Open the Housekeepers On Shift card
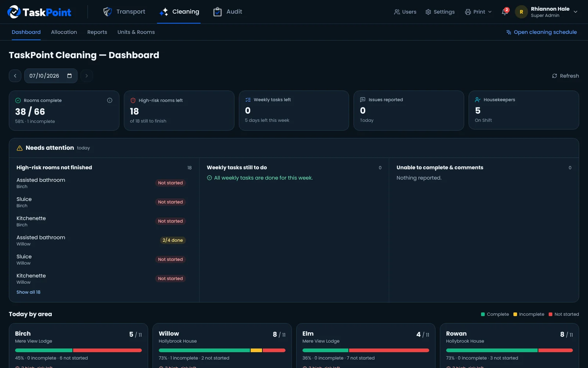The height and width of the screenshot is (368, 588). point(524,110)
